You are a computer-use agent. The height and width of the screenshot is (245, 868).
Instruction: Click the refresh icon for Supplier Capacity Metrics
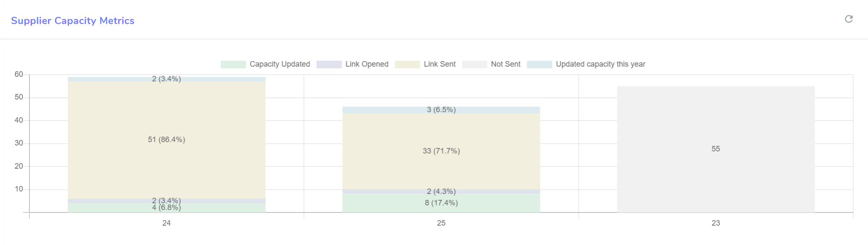coord(849,19)
